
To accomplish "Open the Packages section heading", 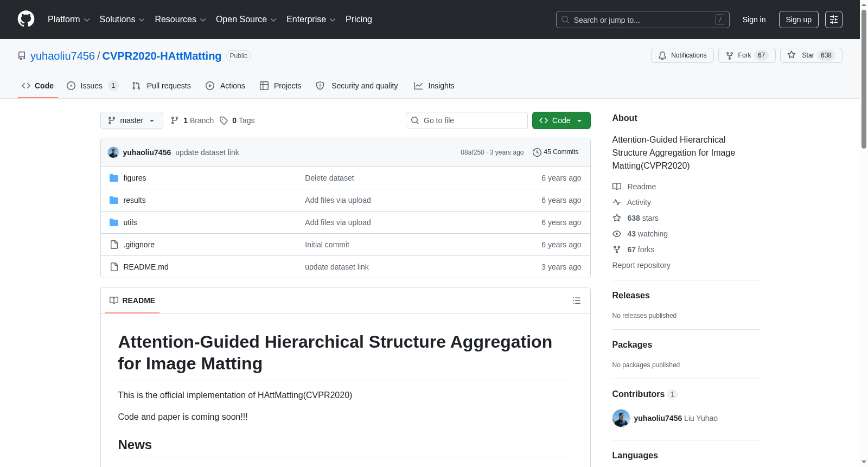I will pyautogui.click(x=632, y=345).
